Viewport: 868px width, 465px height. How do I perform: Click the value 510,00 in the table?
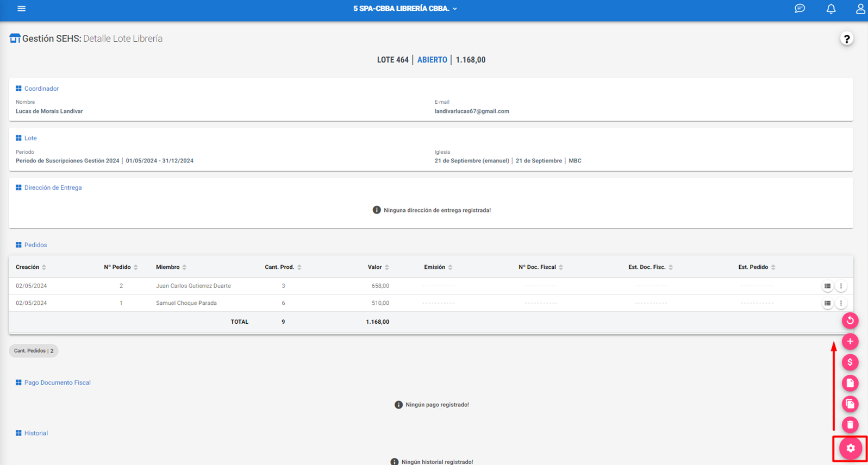click(380, 303)
